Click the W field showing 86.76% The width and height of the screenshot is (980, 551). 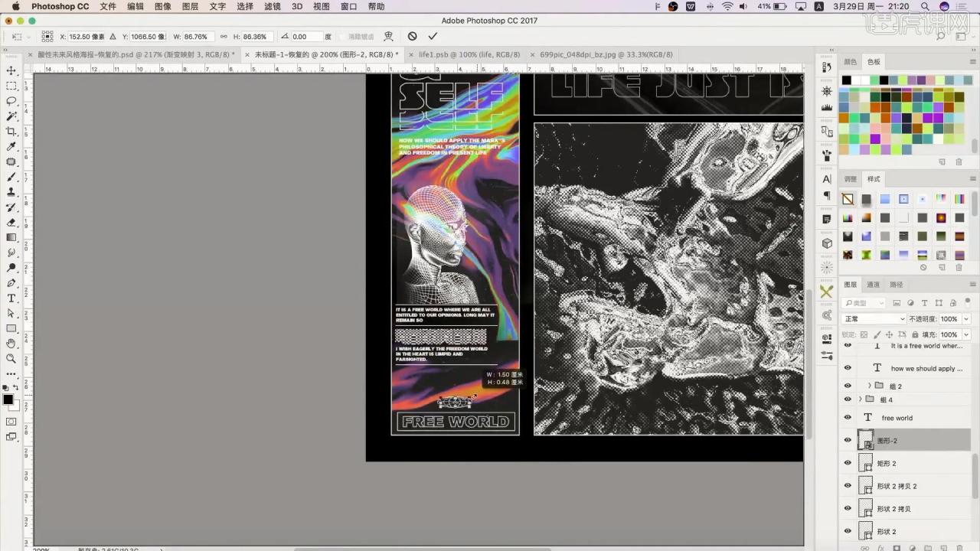[x=198, y=36]
